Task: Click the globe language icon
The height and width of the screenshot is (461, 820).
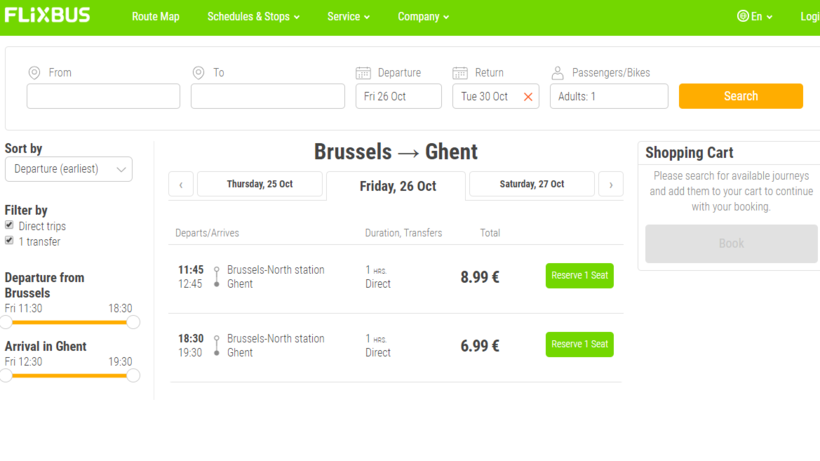Action: coord(743,17)
